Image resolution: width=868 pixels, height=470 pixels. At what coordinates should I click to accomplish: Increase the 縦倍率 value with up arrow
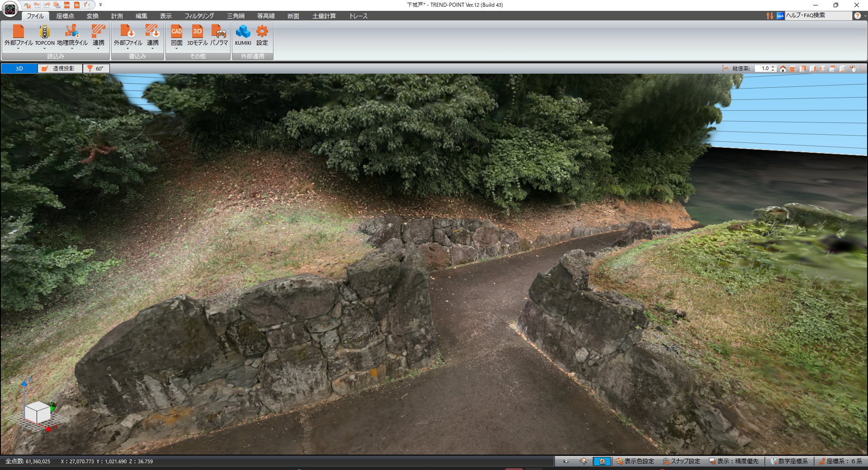click(x=774, y=67)
